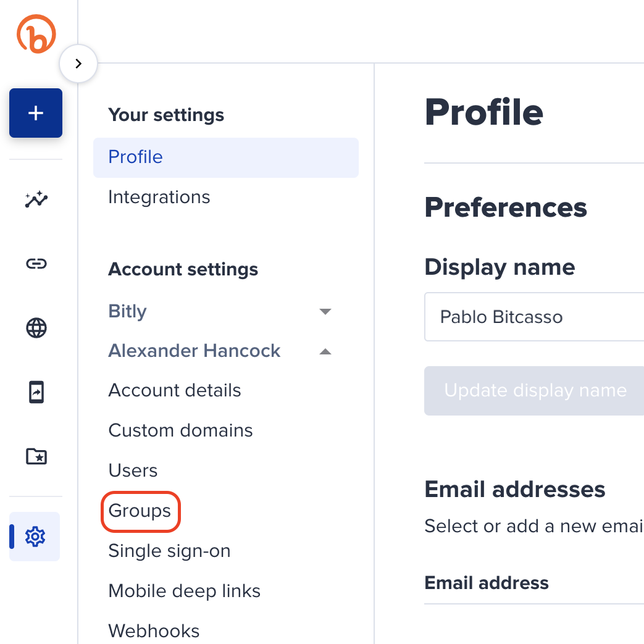Expand the Bitly account dropdown

tap(325, 311)
